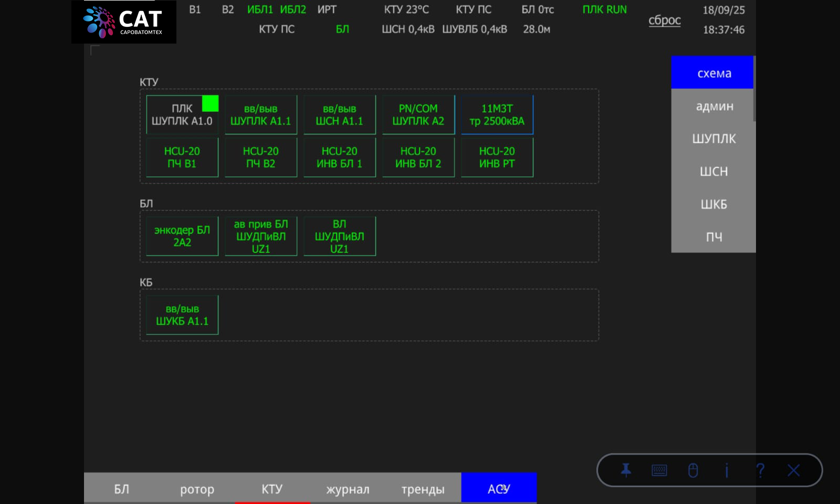
Task: Click the mouse icon in floating toolbar
Action: (693, 470)
